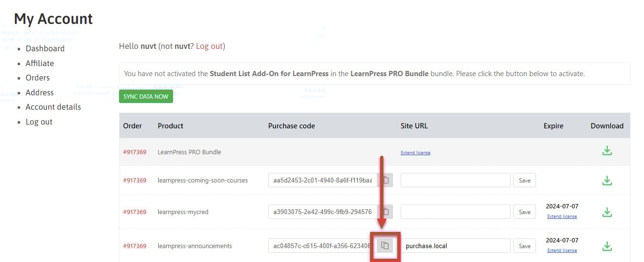This screenshot has width=644, height=262.
Task: Focus site URL field for learnpress-coming-soon-courses
Action: click(456, 180)
